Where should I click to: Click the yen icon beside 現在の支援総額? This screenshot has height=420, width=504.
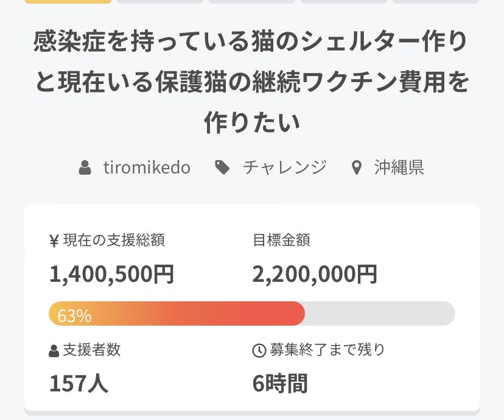54,240
